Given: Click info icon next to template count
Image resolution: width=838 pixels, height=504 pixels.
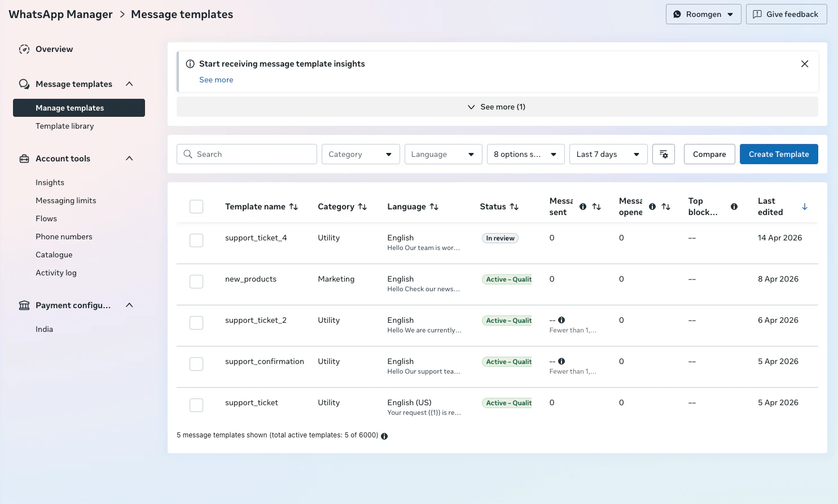Looking at the screenshot, I should pyautogui.click(x=384, y=436).
